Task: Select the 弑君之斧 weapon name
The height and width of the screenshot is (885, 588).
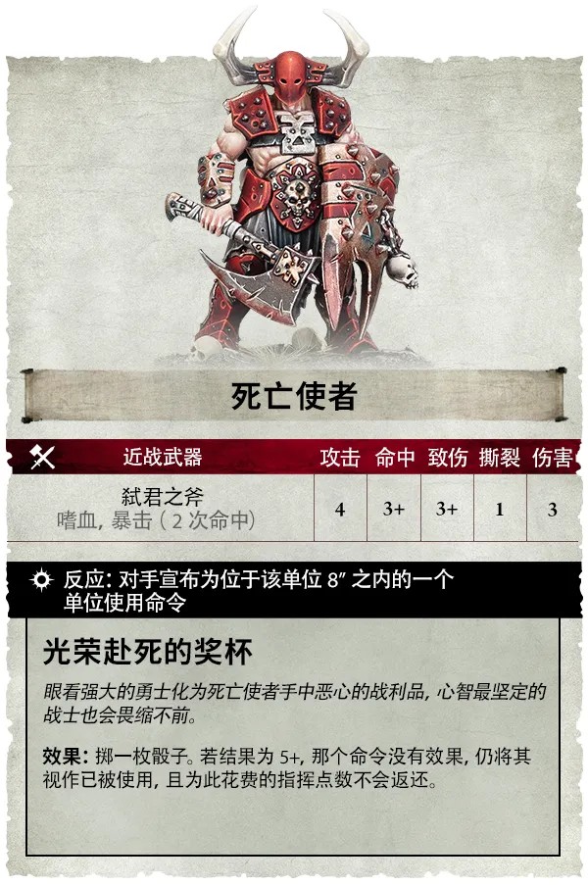Action: click(x=163, y=497)
